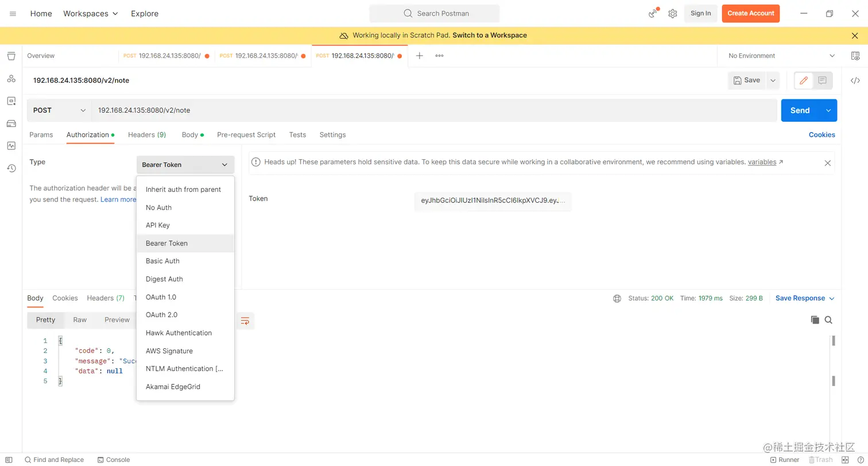Click the Sign In button
Screen dimensions: 868x466
700,13
